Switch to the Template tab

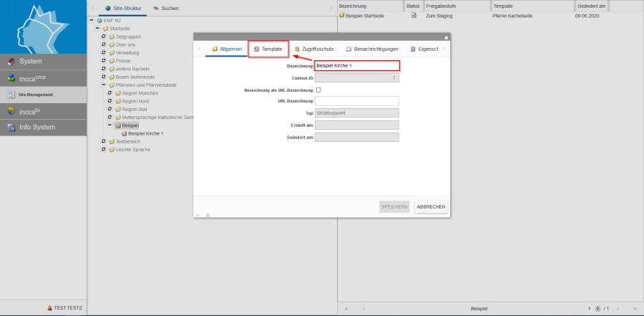click(x=268, y=49)
